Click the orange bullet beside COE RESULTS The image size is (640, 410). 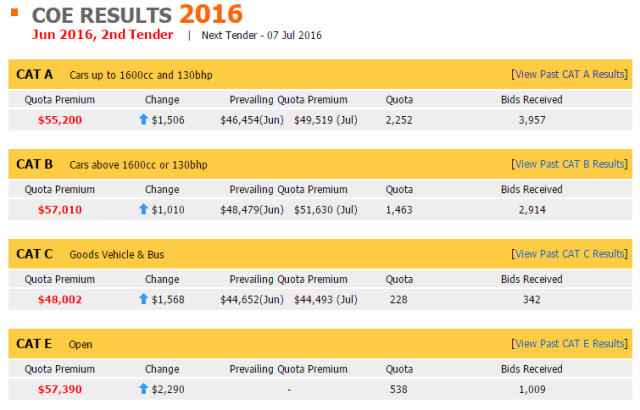tap(13, 11)
